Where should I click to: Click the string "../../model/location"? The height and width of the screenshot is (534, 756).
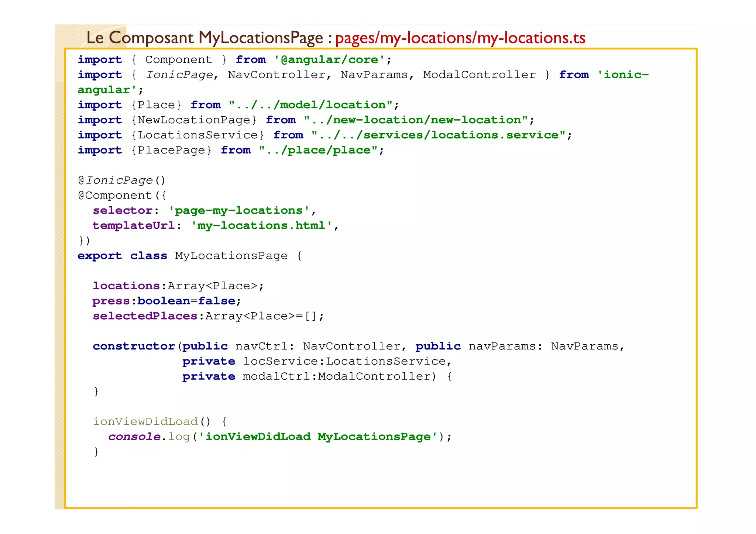click(310, 105)
